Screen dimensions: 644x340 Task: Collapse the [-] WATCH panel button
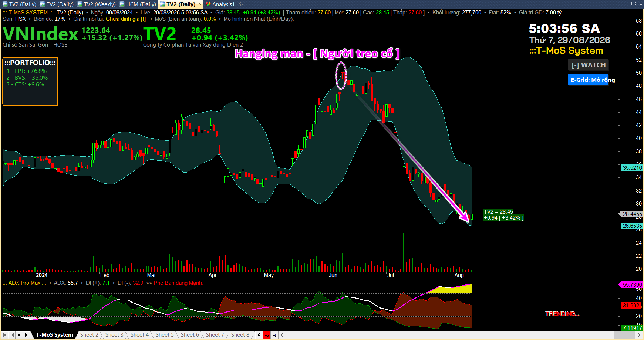[x=588, y=65]
